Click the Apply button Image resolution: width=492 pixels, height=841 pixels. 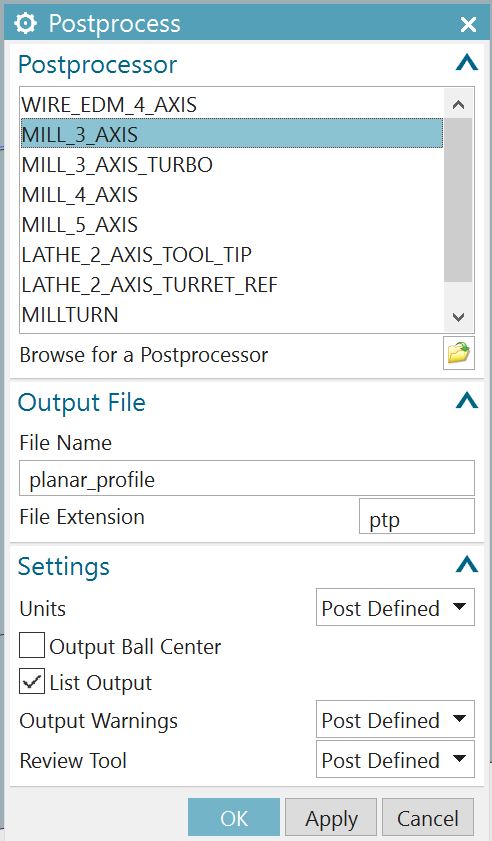(x=331, y=818)
